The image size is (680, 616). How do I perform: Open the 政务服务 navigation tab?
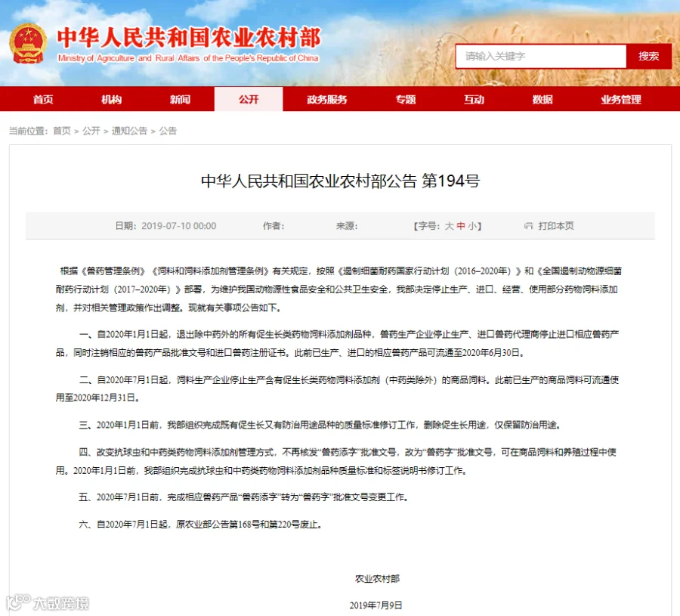click(327, 99)
